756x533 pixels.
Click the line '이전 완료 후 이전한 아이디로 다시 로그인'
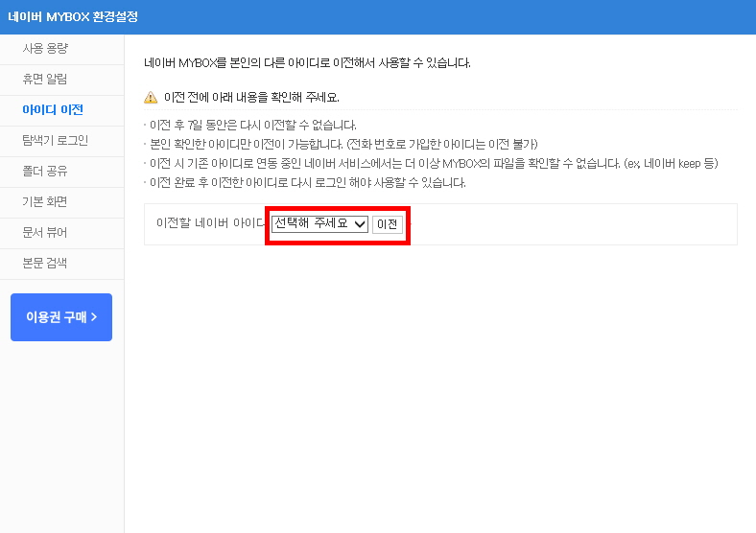pyautogui.click(x=308, y=183)
